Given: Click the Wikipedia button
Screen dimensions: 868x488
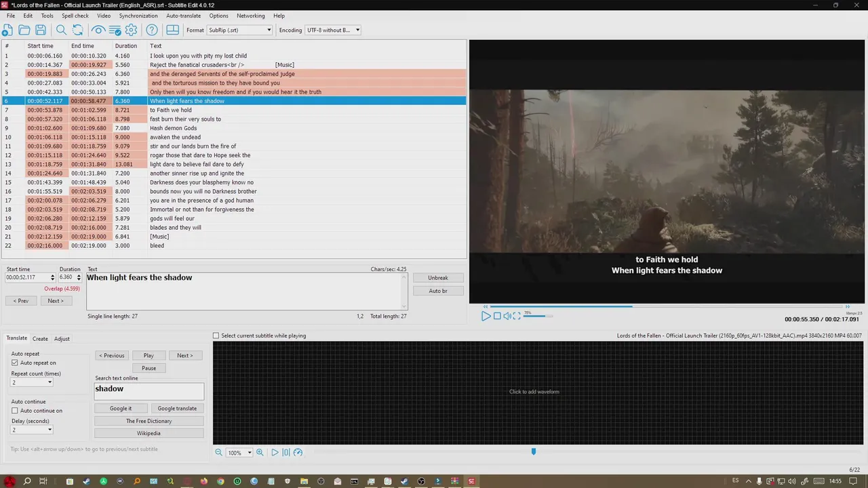Looking at the screenshot, I should coord(149,433).
